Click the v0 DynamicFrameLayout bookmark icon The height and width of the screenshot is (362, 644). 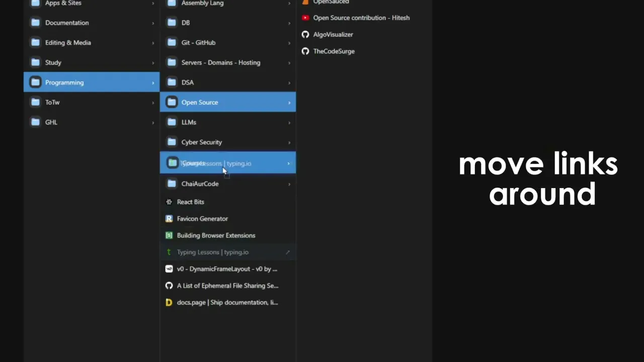click(169, 269)
